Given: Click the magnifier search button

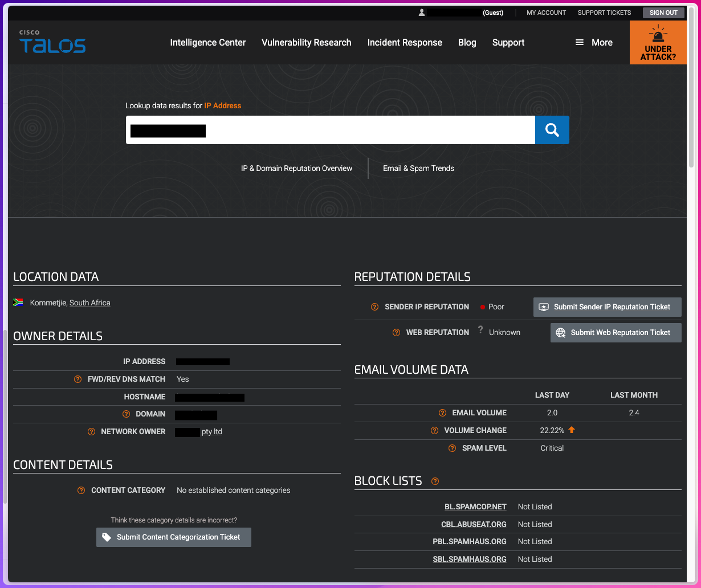Looking at the screenshot, I should [x=552, y=130].
